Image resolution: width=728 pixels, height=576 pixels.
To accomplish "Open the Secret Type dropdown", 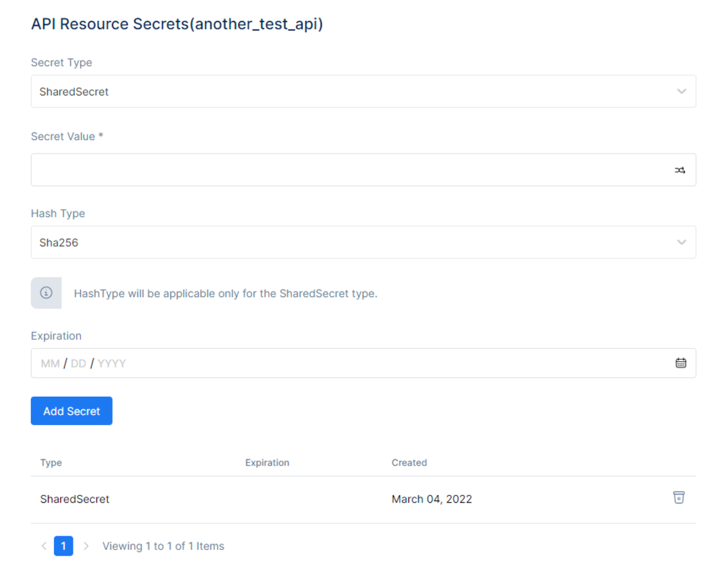I will (363, 92).
